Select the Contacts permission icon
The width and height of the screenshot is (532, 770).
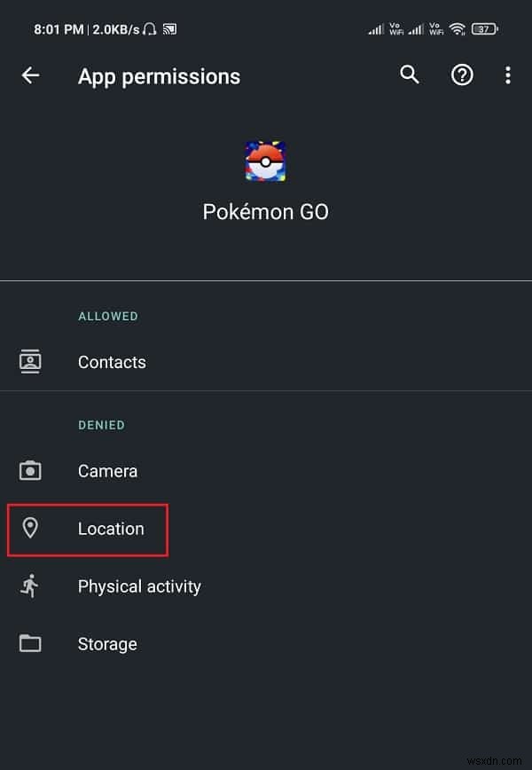pyautogui.click(x=31, y=361)
